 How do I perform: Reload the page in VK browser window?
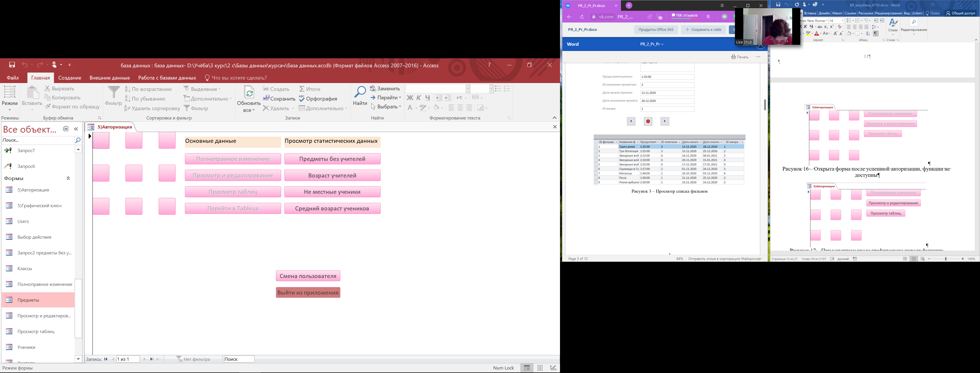tap(582, 17)
